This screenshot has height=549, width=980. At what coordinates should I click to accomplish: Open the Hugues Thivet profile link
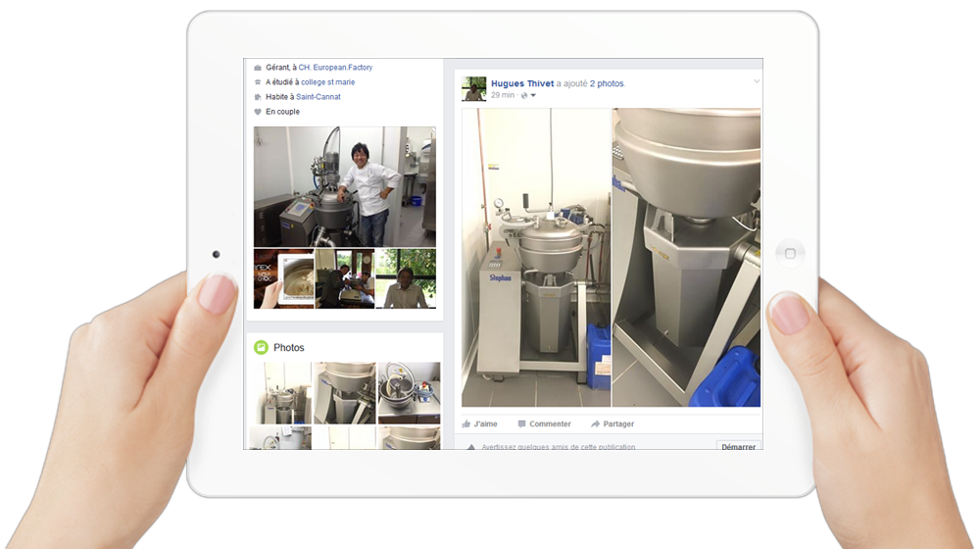521,83
